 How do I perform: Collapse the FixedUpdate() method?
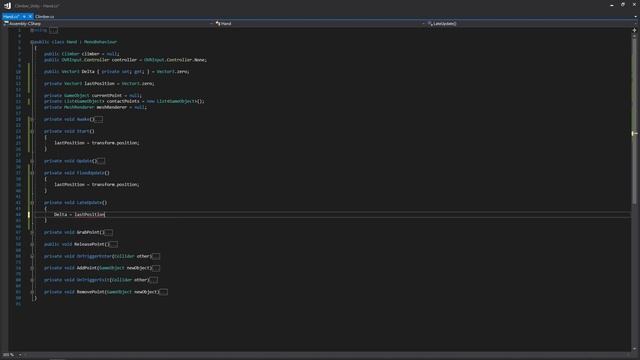point(32,173)
